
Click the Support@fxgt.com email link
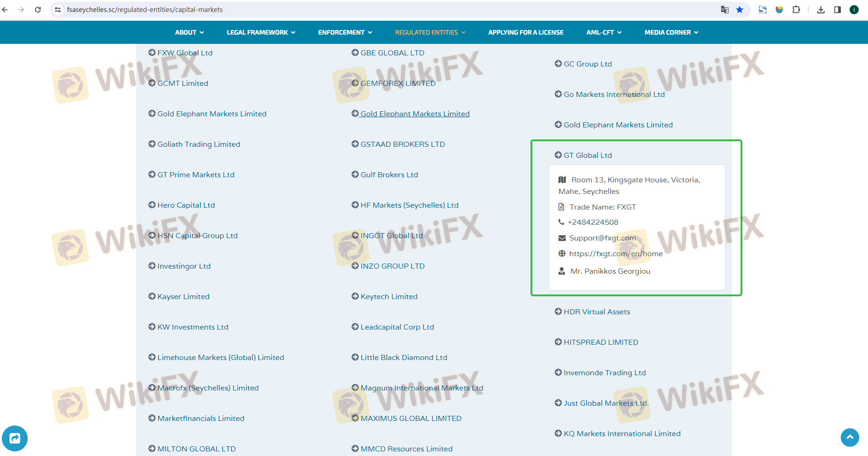coord(603,238)
